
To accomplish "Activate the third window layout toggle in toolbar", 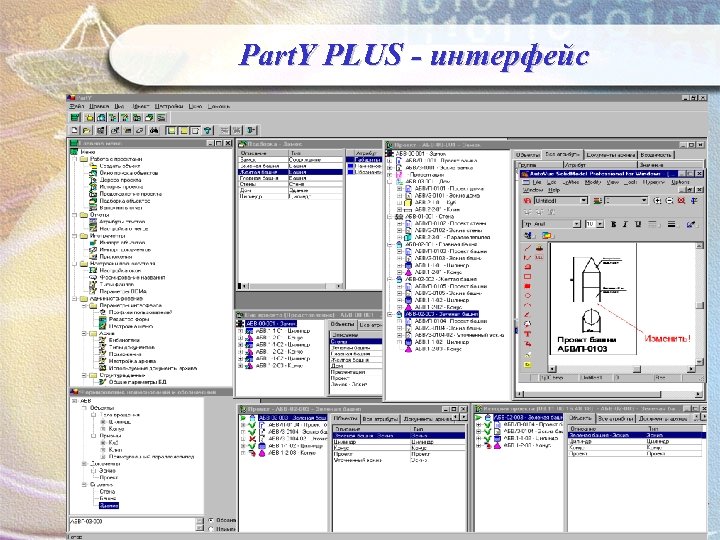I will (195, 130).
